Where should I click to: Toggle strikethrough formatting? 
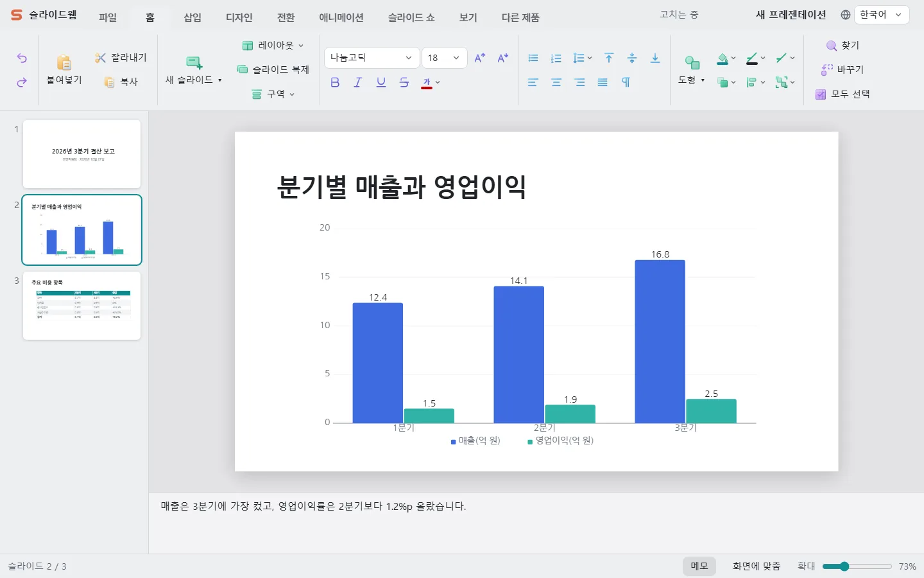[404, 82]
